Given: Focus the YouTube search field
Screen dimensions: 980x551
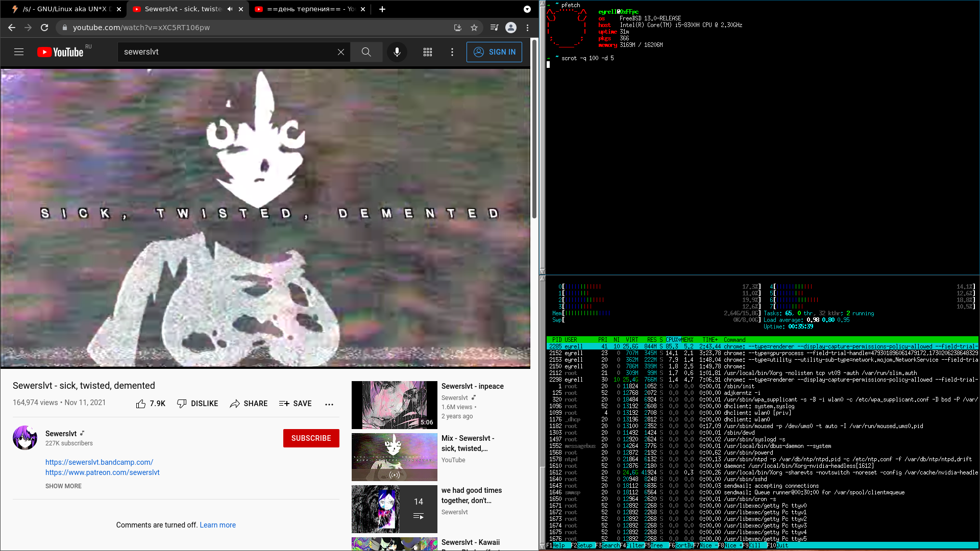Looking at the screenshot, I should pyautogui.click(x=227, y=52).
